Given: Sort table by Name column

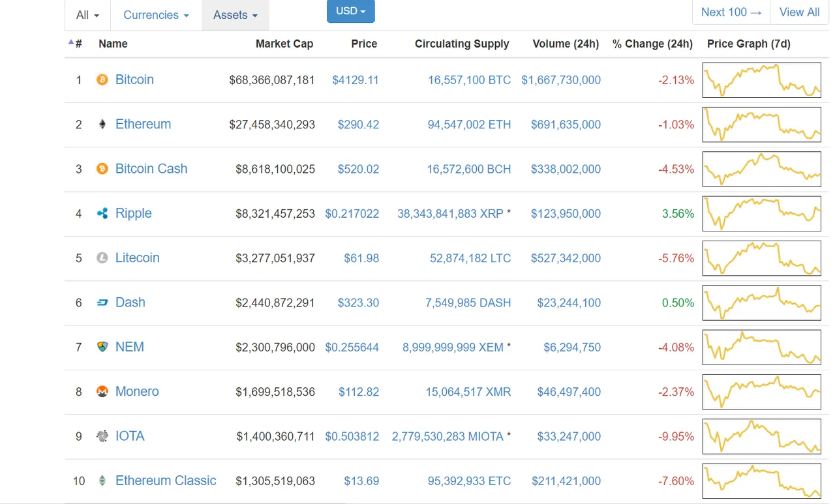Looking at the screenshot, I should (113, 44).
